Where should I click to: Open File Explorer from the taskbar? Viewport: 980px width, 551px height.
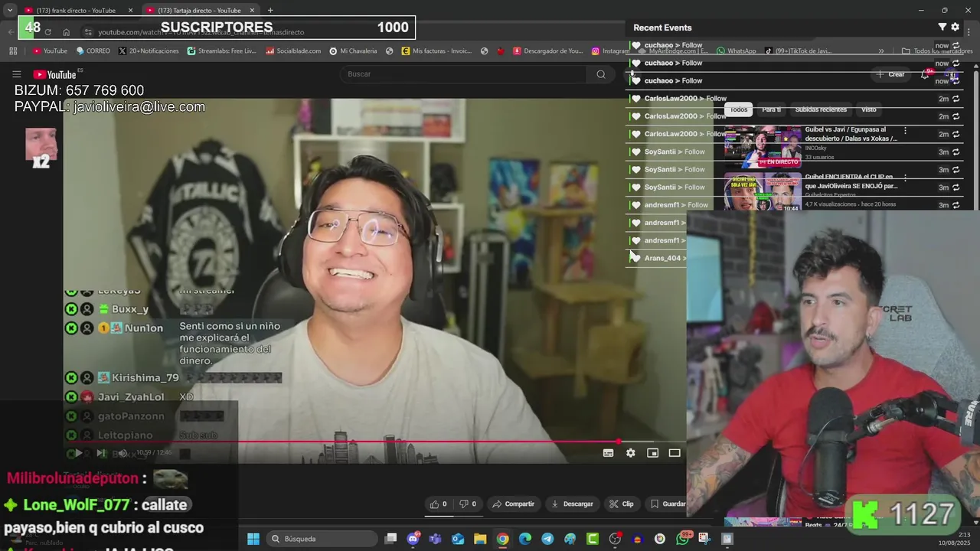point(480,539)
